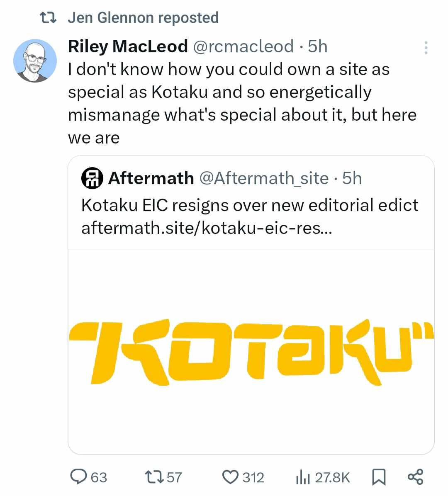Click the Aftermath account name
Screen dimensions: 448x496
[x=151, y=178]
